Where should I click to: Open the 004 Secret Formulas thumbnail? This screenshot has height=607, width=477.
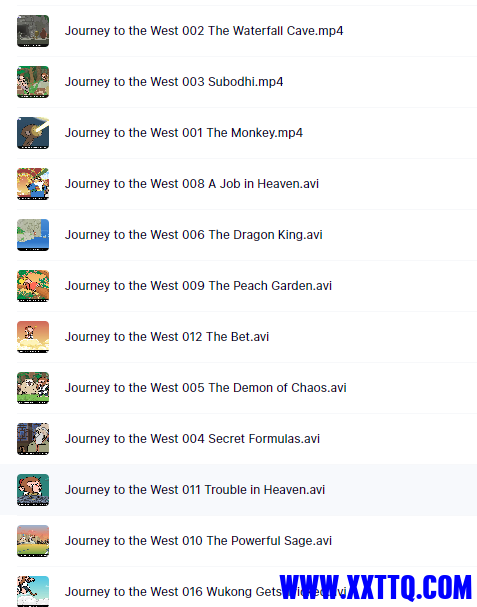(x=33, y=439)
